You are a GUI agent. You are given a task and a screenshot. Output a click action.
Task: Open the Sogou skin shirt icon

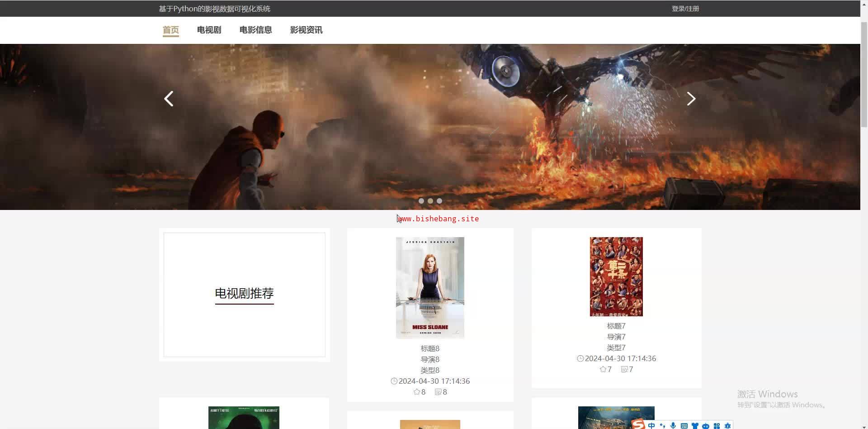point(695,425)
